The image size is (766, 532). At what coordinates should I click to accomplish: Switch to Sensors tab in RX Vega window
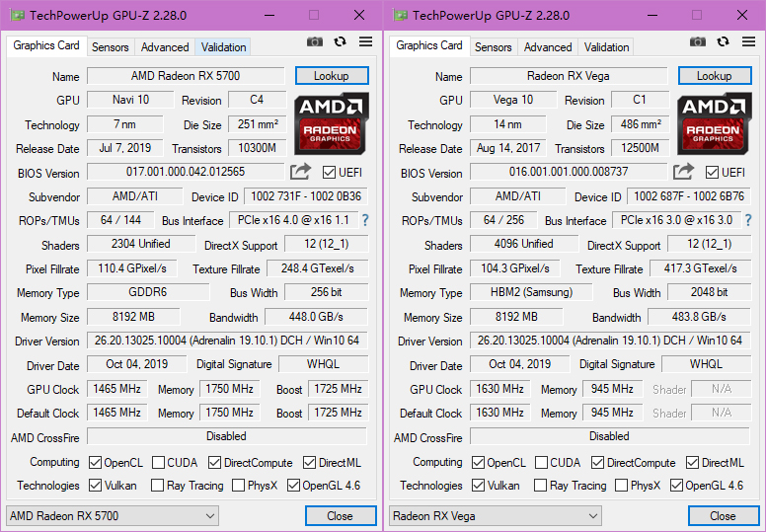coord(494,47)
